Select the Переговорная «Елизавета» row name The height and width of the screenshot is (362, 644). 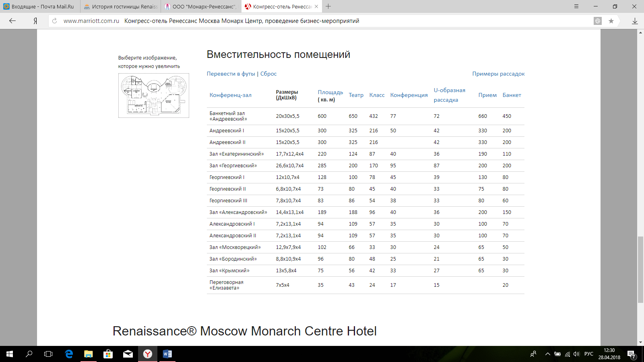227,285
